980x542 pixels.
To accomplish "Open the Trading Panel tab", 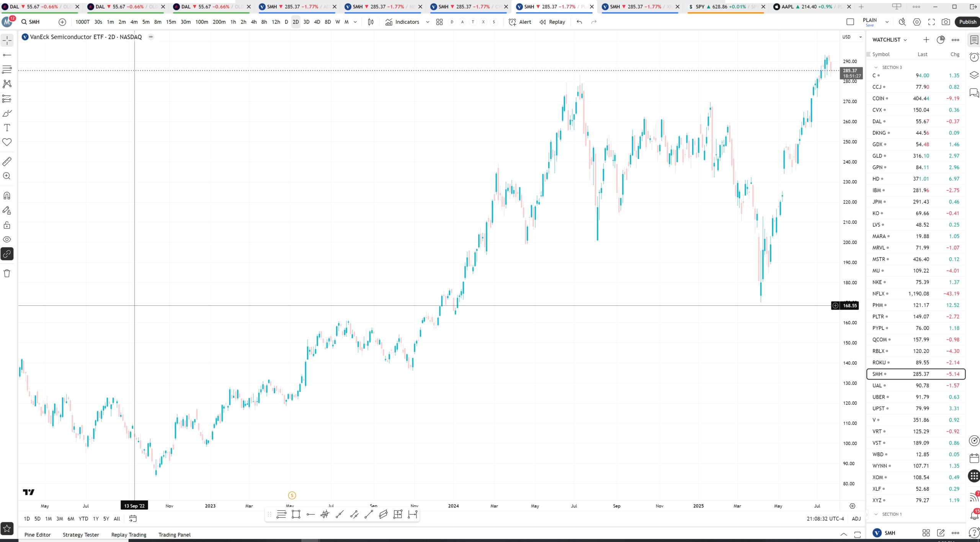I will coord(174,535).
